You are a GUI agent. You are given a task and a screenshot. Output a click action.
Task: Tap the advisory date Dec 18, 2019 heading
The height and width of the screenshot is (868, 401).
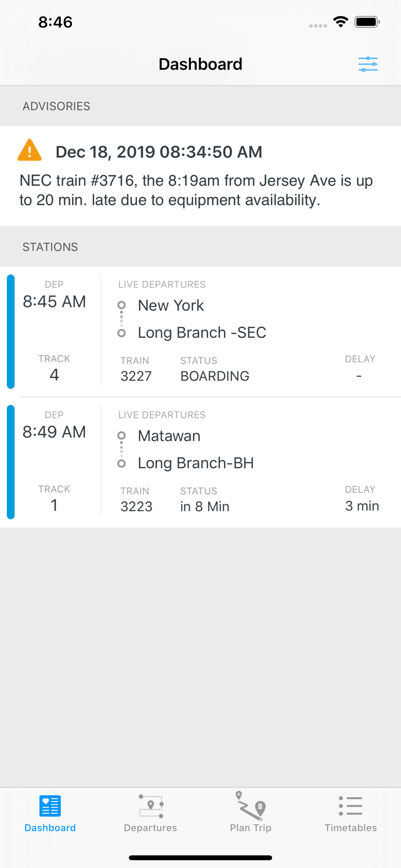coord(159,152)
